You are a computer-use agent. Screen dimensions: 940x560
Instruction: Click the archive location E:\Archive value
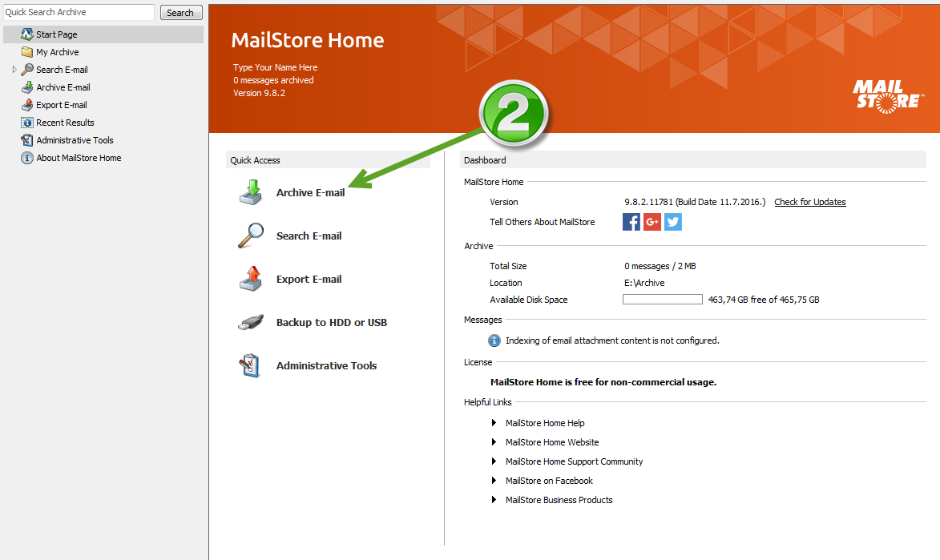coord(644,282)
